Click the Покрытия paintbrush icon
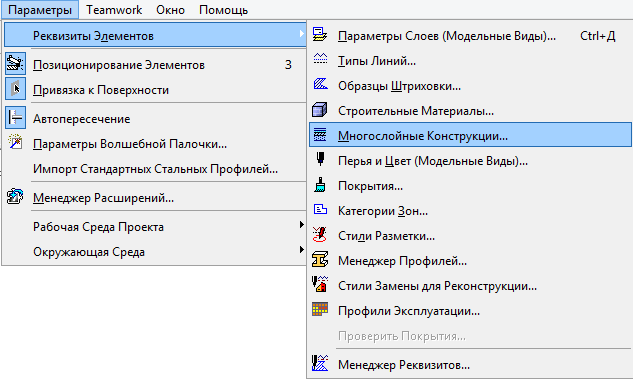Image resolution: width=636 pixels, height=383 pixels. pyautogui.click(x=320, y=185)
